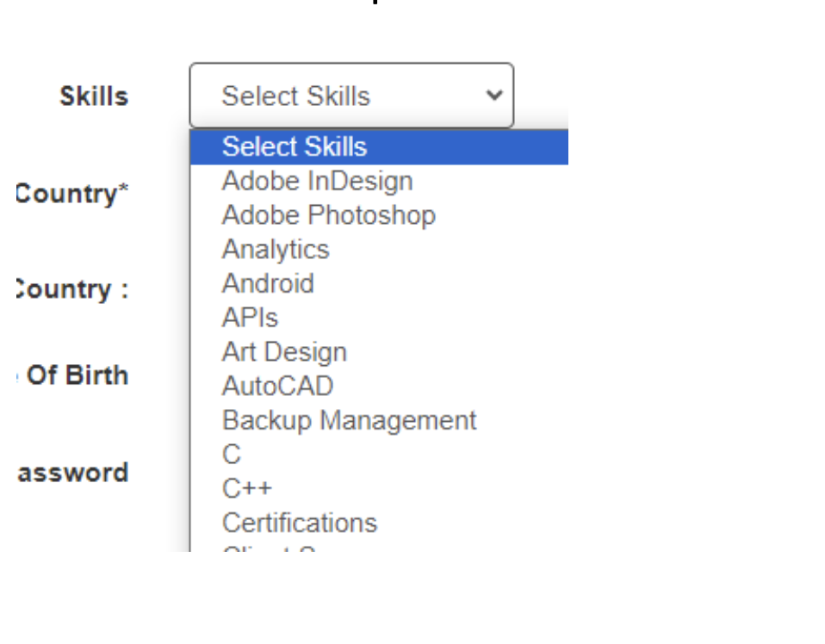The height and width of the screenshot is (644, 825).
Task: Pick Adobe Photoshop in the dropdown list
Action: click(328, 215)
